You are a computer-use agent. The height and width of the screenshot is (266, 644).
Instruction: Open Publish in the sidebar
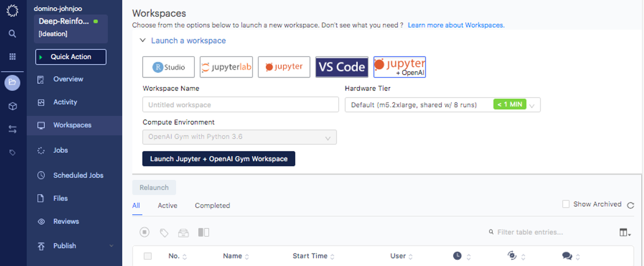coord(64,246)
